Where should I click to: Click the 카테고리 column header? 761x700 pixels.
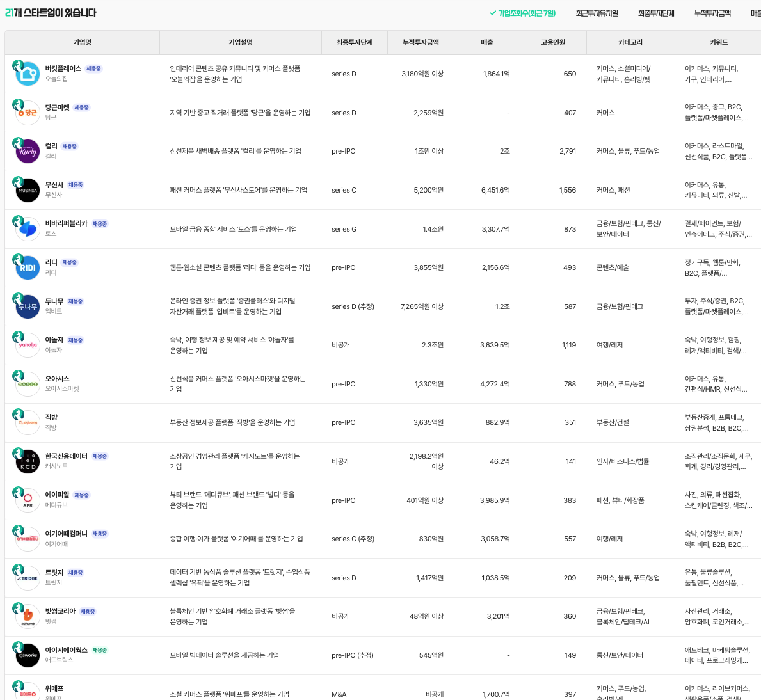click(630, 42)
